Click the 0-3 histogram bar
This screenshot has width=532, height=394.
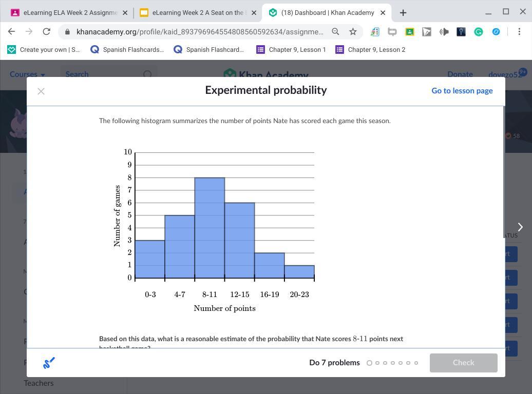coord(150,259)
